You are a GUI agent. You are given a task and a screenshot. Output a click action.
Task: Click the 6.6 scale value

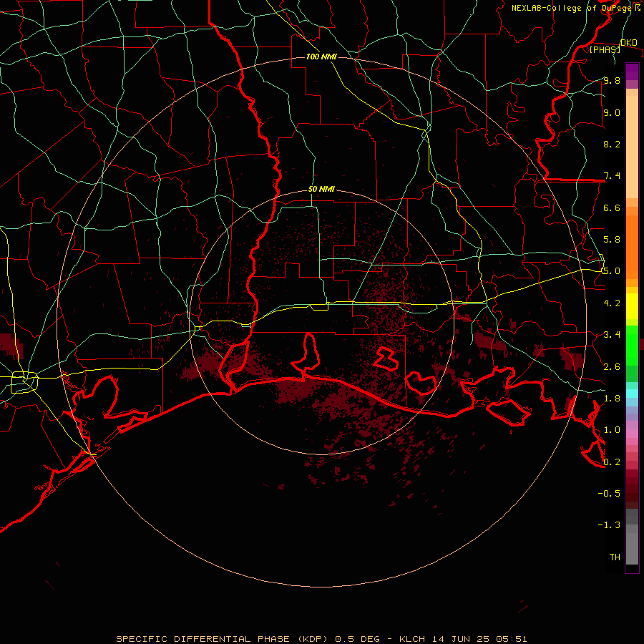[x=612, y=208]
